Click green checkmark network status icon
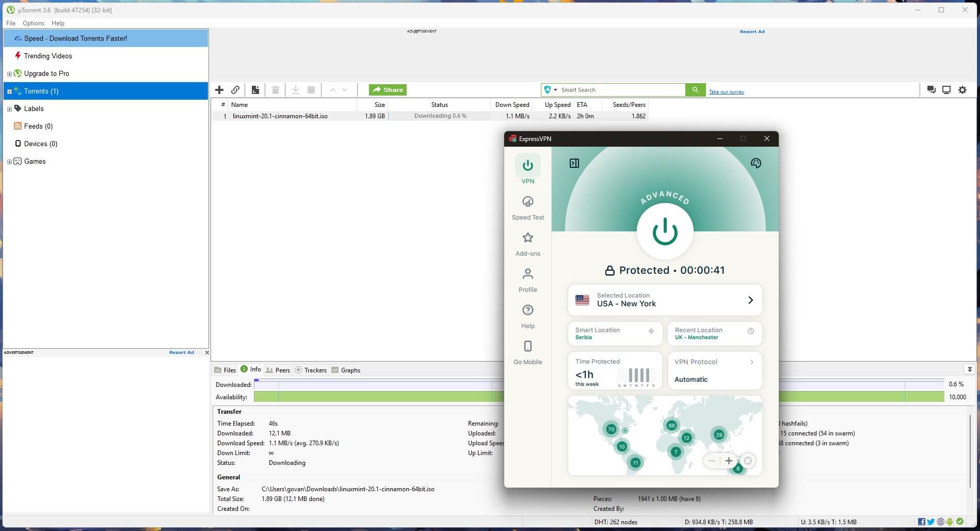This screenshot has height=531, width=980. [x=960, y=522]
